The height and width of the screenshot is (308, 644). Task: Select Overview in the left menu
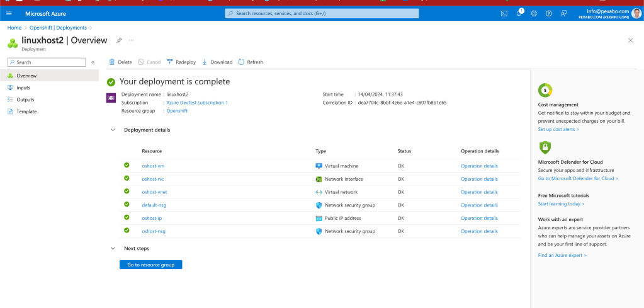tap(49, 76)
